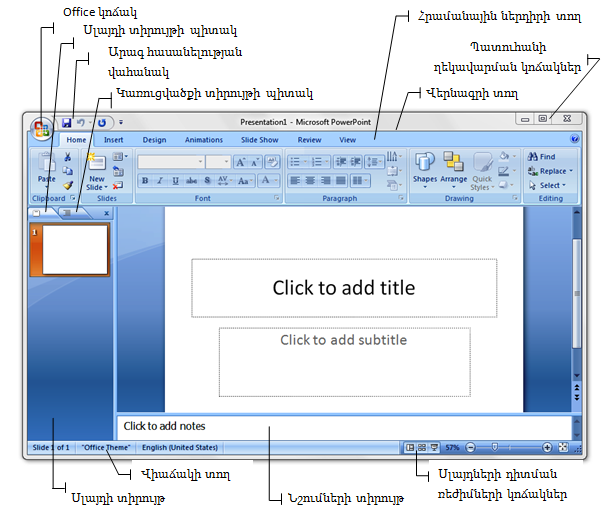Open the Design ribbon tab
This screenshot has height=512, width=609.
pyautogui.click(x=154, y=140)
